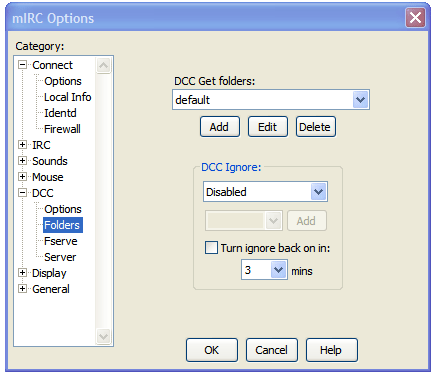Select Fserve under DCC
The image size is (432, 372).
[61, 241]
